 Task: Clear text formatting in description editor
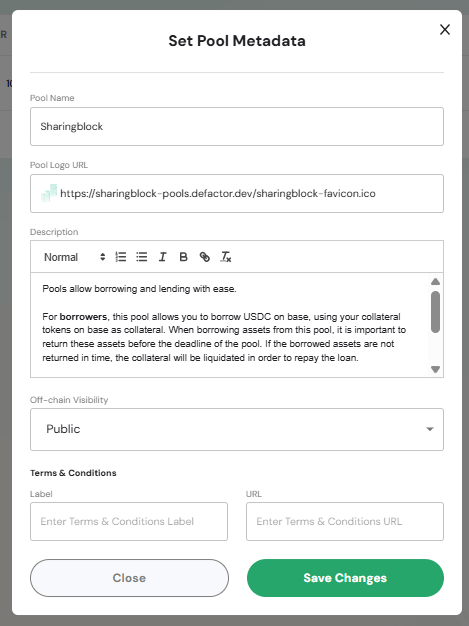click(226, 257)
